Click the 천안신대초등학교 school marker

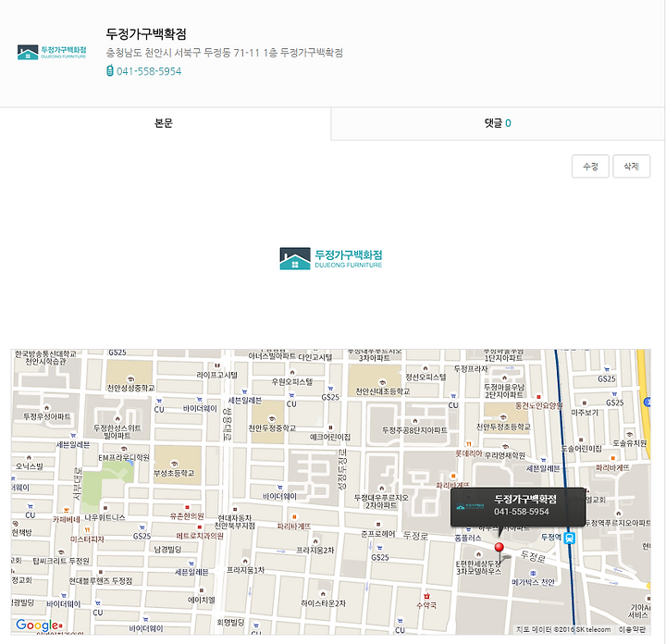(x=382, y=382)
